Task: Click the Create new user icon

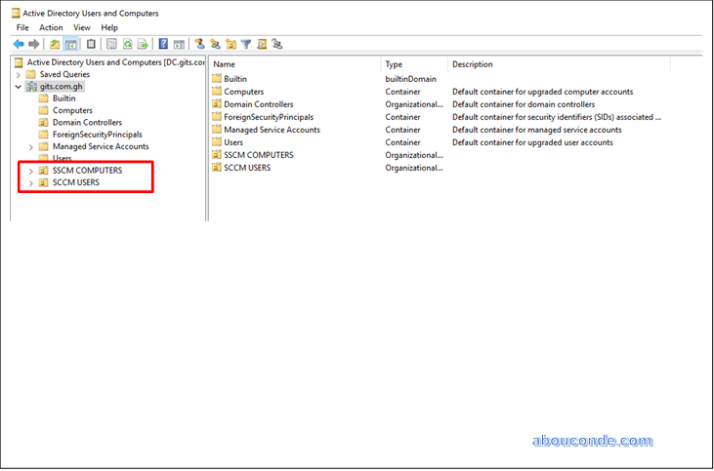Action: pos(200,44)
